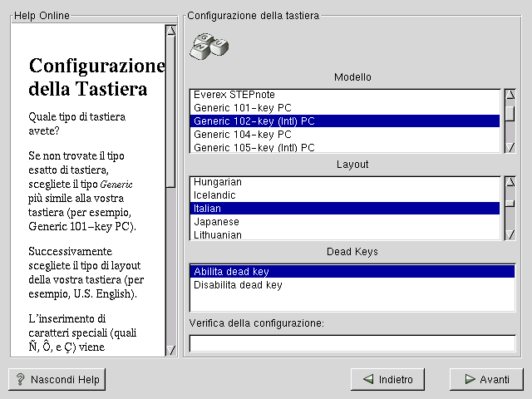532x399 pixels.
Task: Choose Generic 101-key PC model
Action: [242, 108]
